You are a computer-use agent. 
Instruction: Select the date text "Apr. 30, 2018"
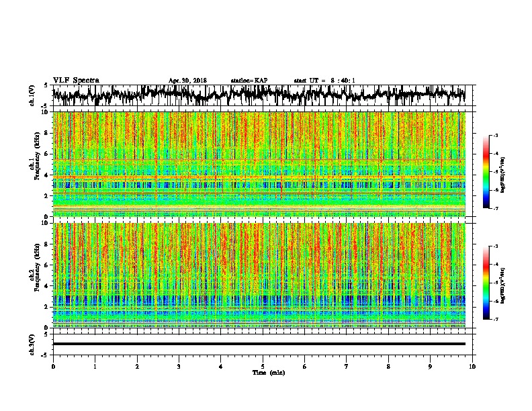coord(187,81)
